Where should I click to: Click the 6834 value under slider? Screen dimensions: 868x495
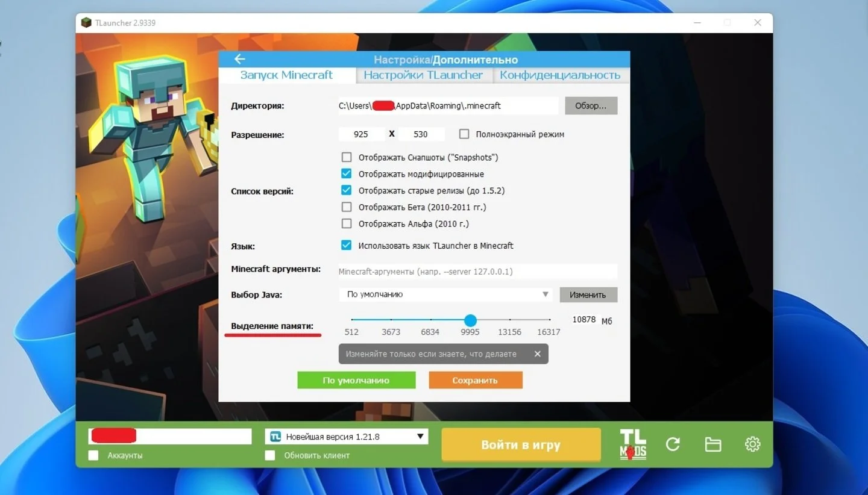(x=430, y=332)
